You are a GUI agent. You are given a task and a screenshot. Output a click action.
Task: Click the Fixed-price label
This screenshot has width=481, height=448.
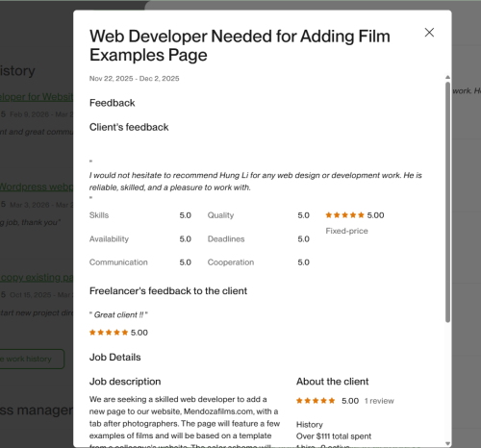pos(346,231)
